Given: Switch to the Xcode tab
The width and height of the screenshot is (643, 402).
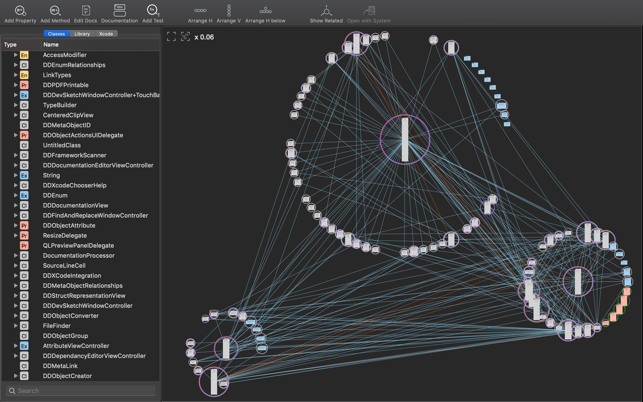Looking at the screenshot, I should pyautogui.click(x=106, y=34).
